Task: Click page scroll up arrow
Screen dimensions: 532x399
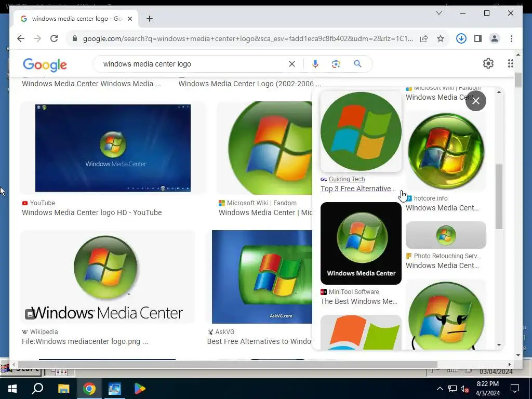Action: point(518,54)
